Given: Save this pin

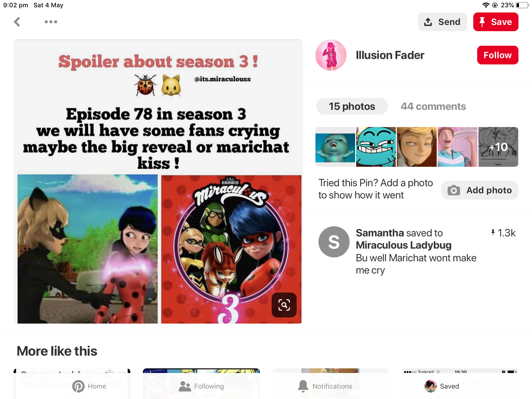Looking at the screenshot, I should click(x=496, y=22).
